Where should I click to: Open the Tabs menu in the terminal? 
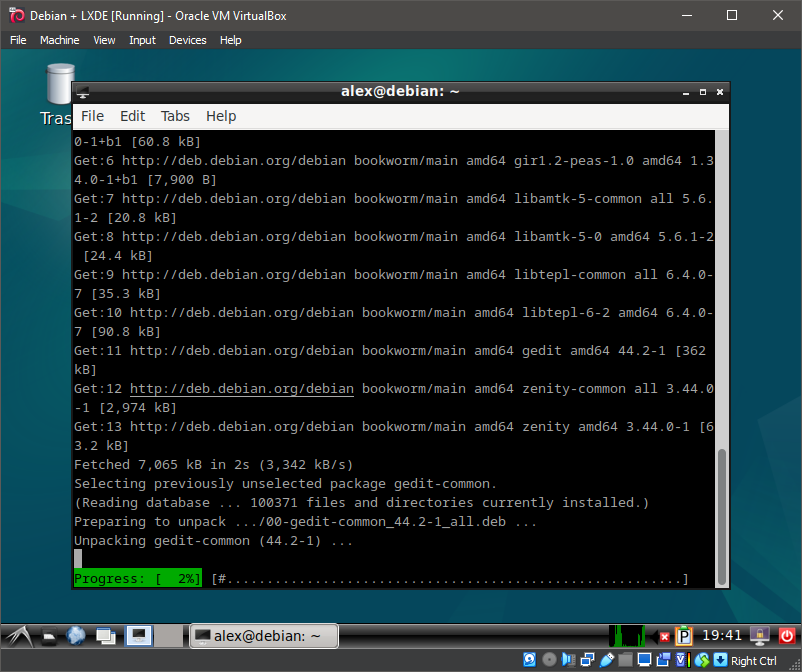(175, 115)
